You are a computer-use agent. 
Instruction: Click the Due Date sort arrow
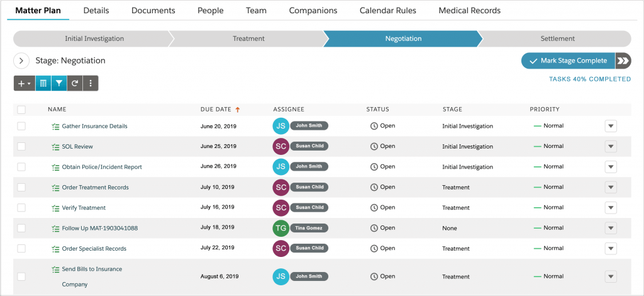tap(238, 110)
